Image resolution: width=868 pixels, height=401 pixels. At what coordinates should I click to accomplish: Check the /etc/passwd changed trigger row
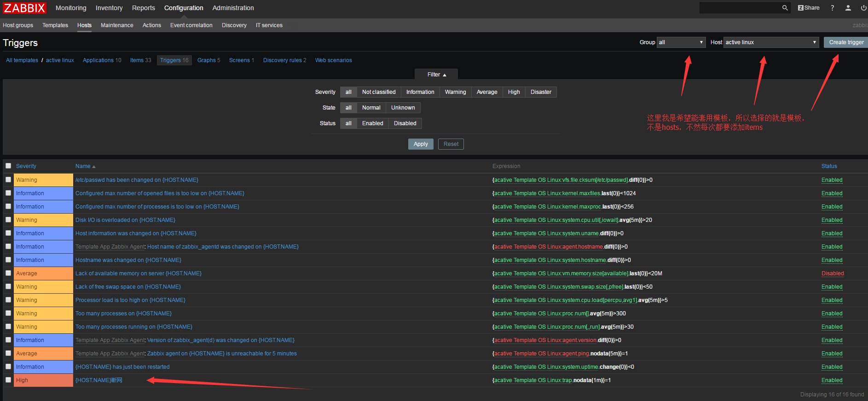point(8,180)
